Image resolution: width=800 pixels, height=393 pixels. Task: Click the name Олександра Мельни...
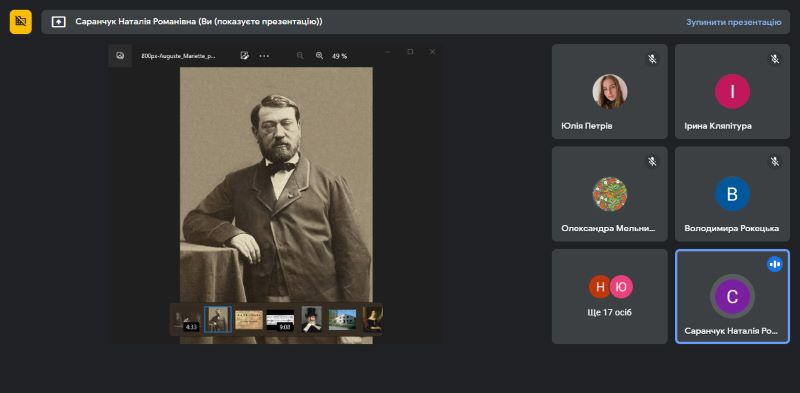[x=608, y=229]
